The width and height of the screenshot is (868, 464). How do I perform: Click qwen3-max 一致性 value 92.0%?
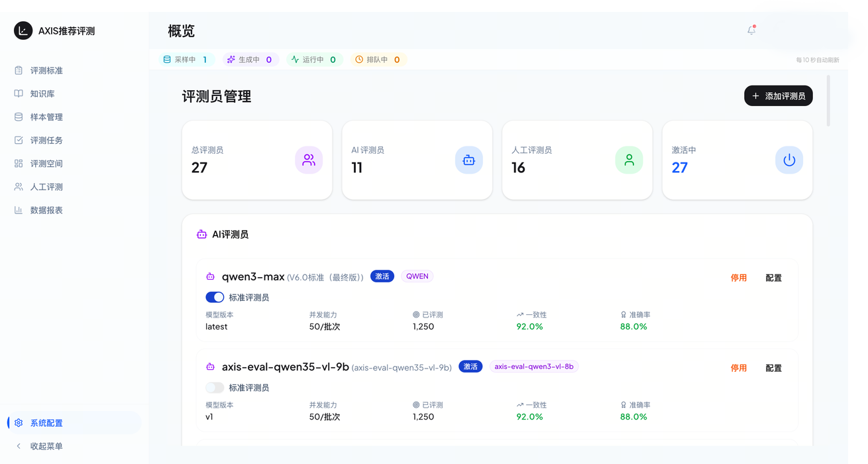click(530, 327)
